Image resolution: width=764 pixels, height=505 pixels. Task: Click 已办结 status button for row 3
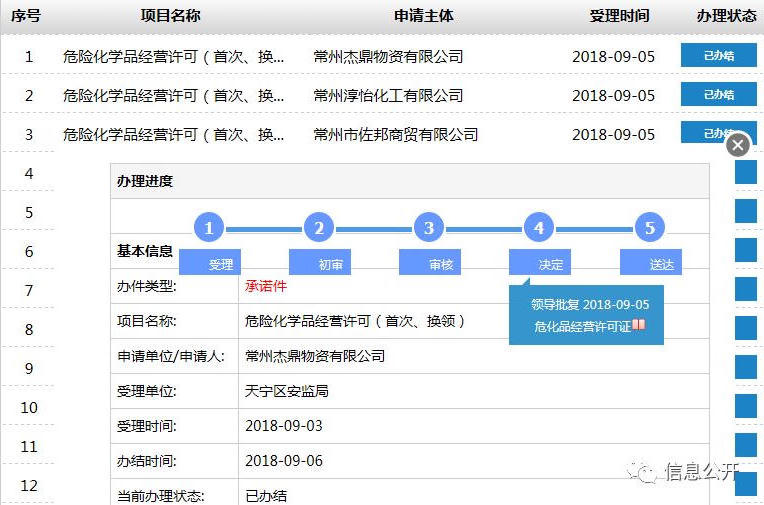click(x=719, y=132)
